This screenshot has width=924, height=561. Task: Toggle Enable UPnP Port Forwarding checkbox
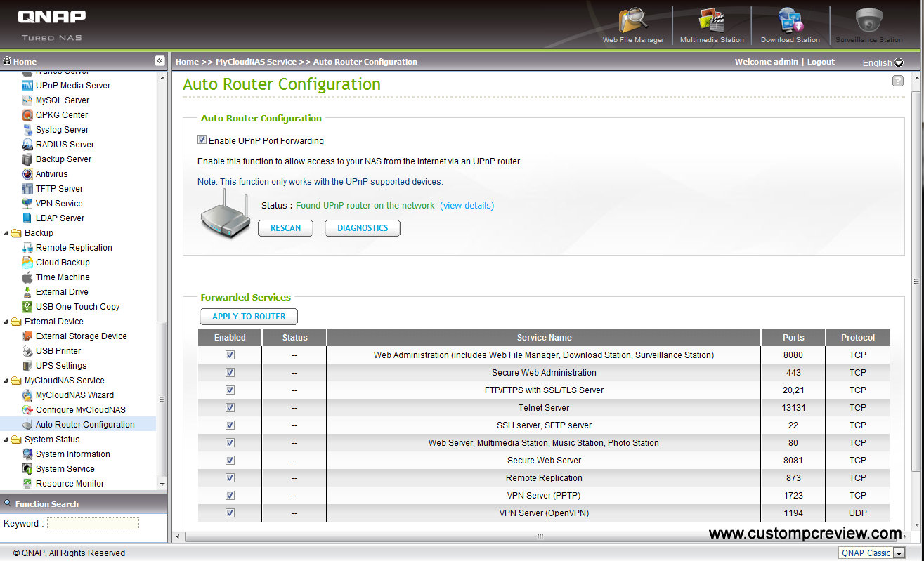point(202,140)
